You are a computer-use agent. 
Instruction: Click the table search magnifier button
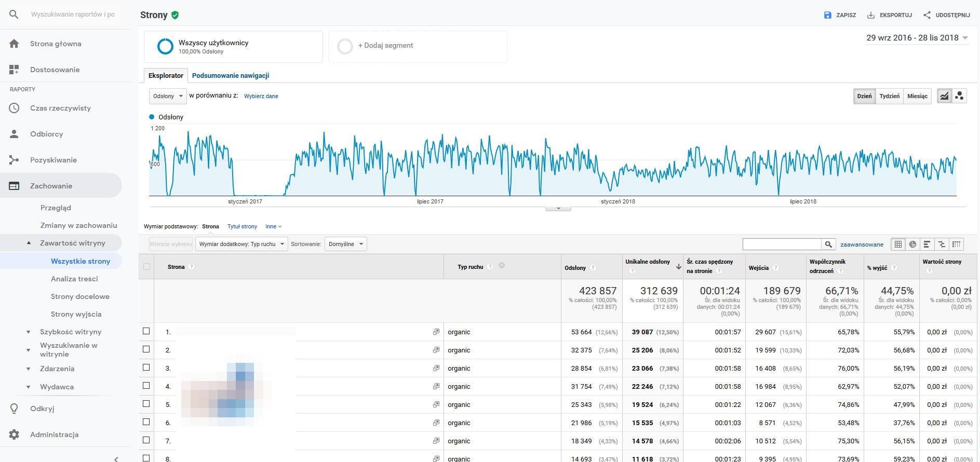[x=828, y=244]
